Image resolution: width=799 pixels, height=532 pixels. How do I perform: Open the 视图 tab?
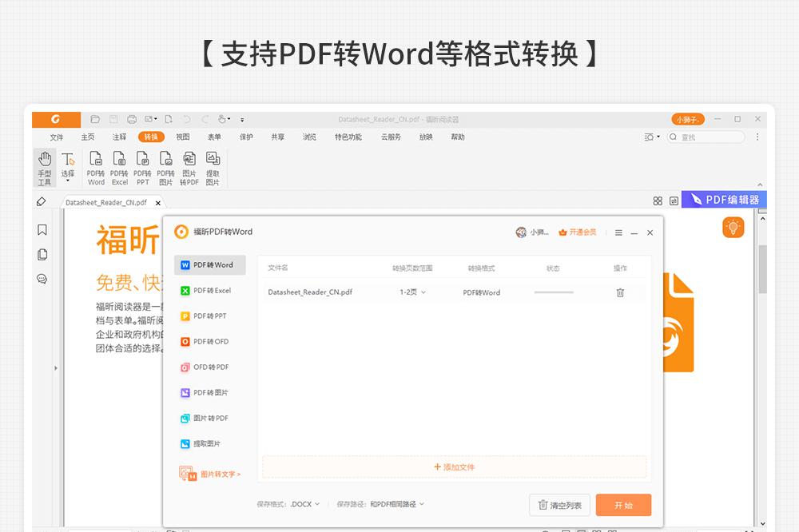point(182,137)
